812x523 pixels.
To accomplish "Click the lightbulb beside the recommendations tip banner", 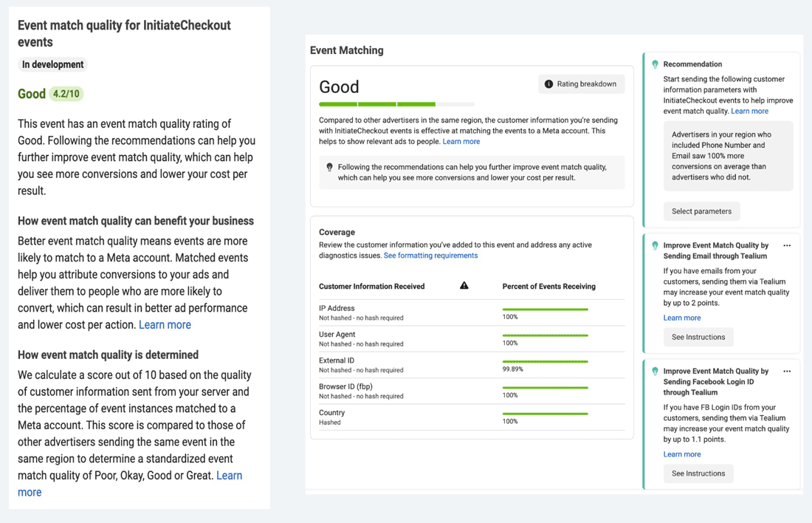I will (329, 167).
